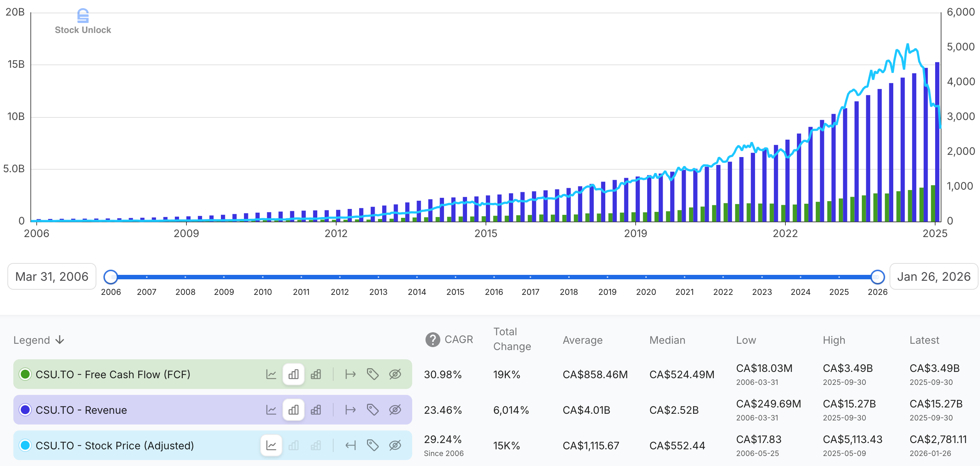This screenshot has height=466, width=980.
Task: Click the Median column header
Action: [x=667, y=340]
